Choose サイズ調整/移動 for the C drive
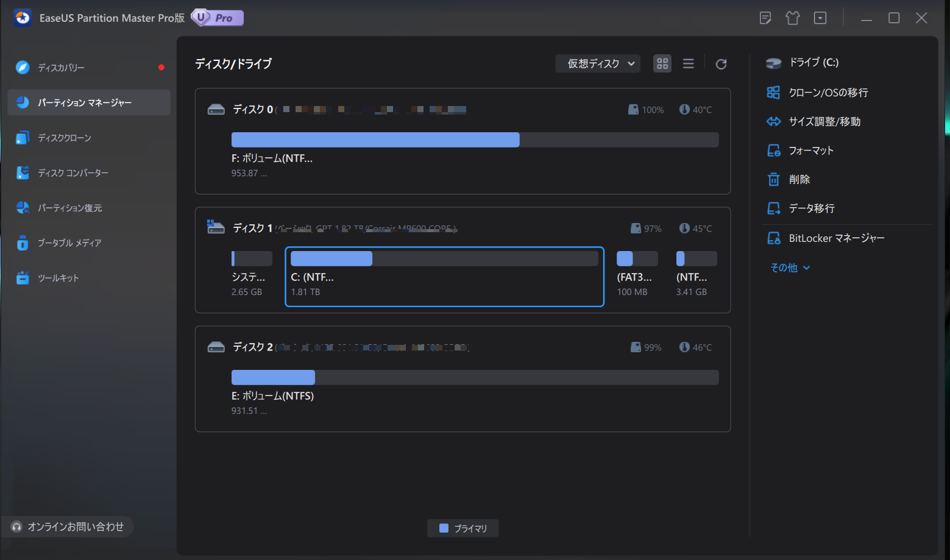Screen dimensions: 950x560 (824, 121)
